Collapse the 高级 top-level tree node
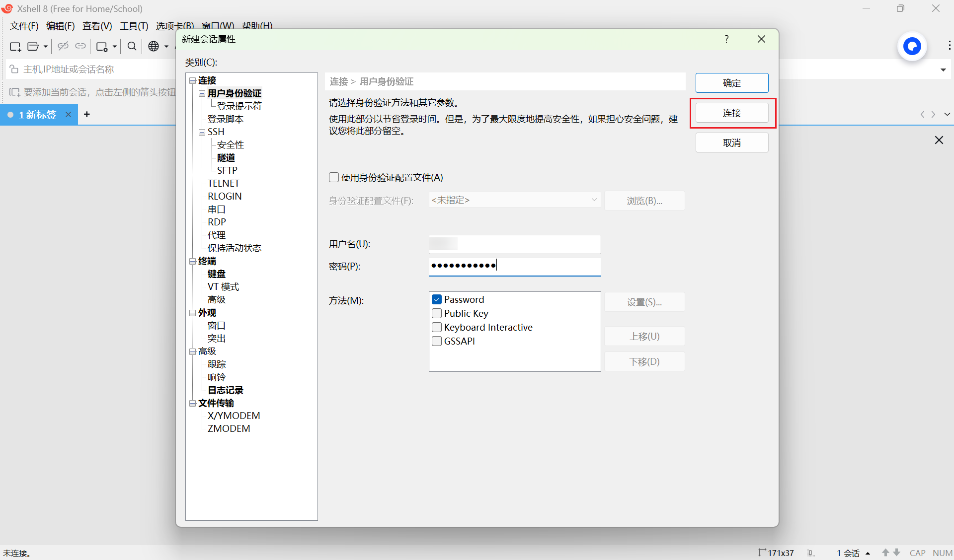Screen dimensions: 954x560 coord(192,351)
